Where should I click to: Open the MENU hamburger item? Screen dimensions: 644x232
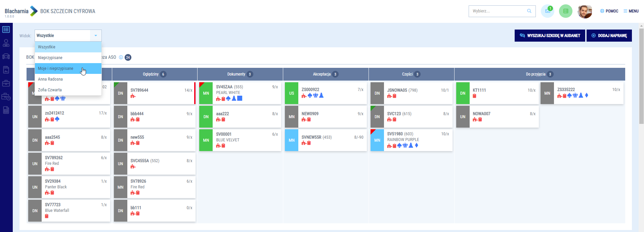pyautogui.click(x=631, y=11)
